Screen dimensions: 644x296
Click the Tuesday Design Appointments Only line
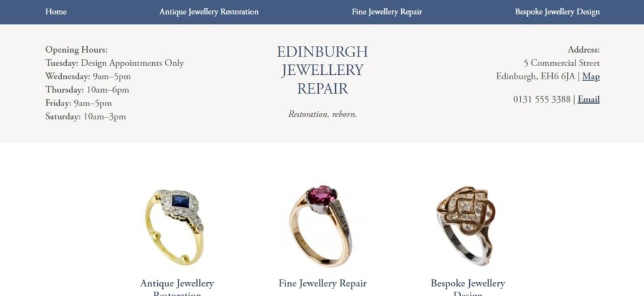[x=114, y=63]
